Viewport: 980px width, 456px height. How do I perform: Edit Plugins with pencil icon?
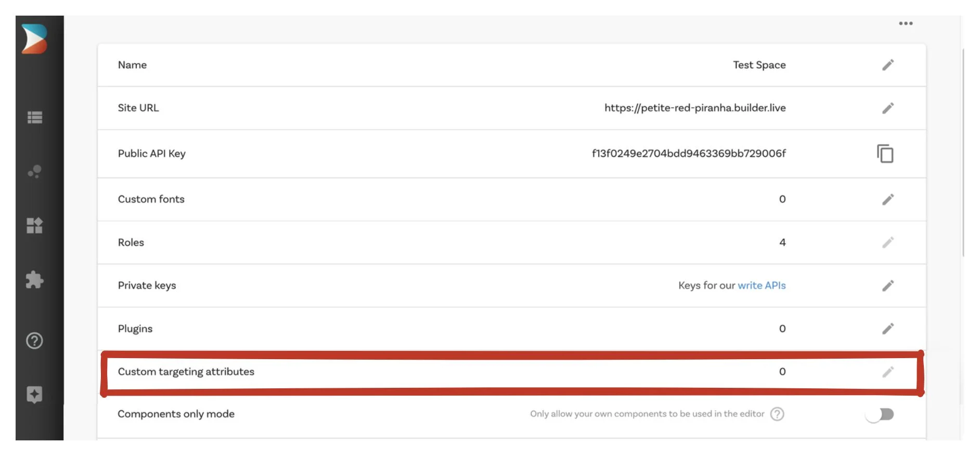[888, 329]
